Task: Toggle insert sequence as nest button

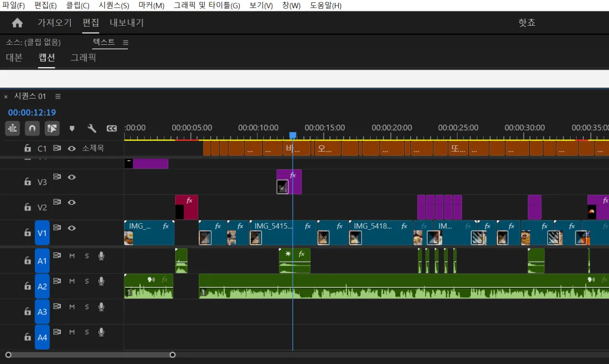Action: 12,128
